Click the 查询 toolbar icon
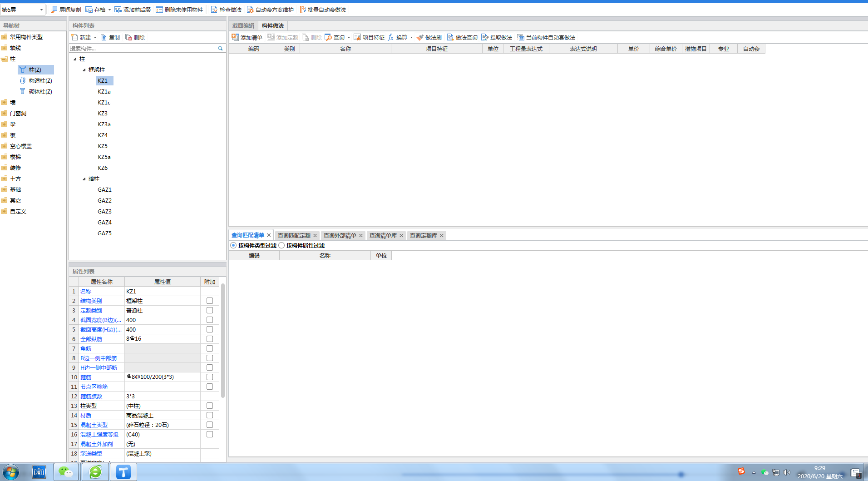868x481 pixels. [x=328, y=37]
